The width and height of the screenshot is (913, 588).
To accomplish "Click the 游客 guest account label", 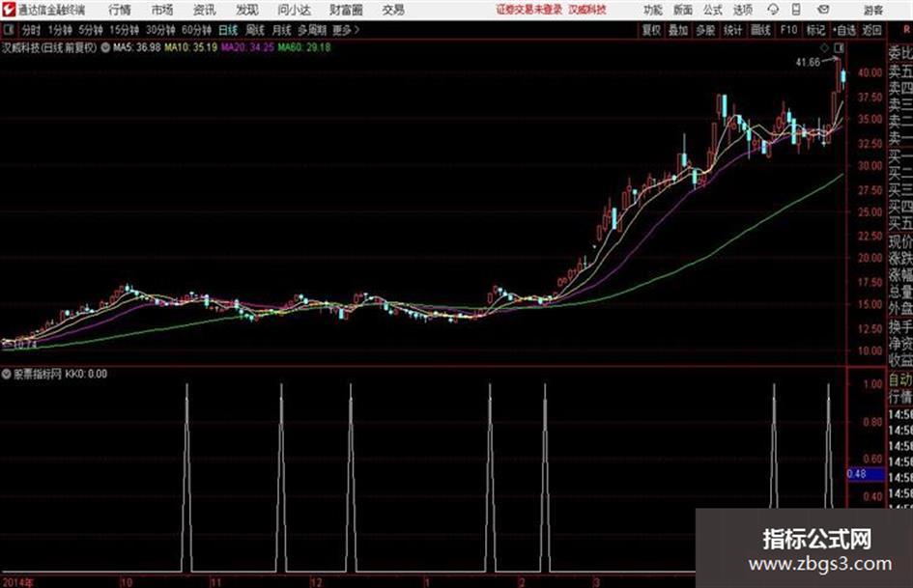I will tap(873, 10).
